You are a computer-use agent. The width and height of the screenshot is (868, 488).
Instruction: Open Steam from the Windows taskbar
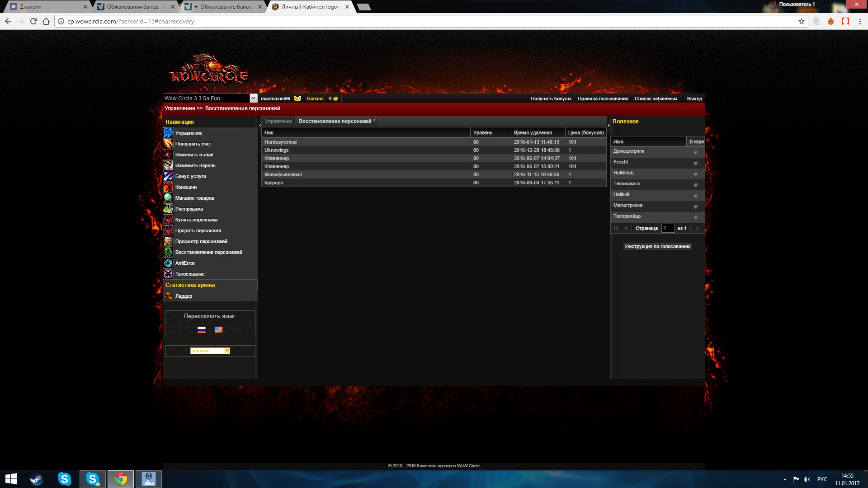[x=36, y=479]
